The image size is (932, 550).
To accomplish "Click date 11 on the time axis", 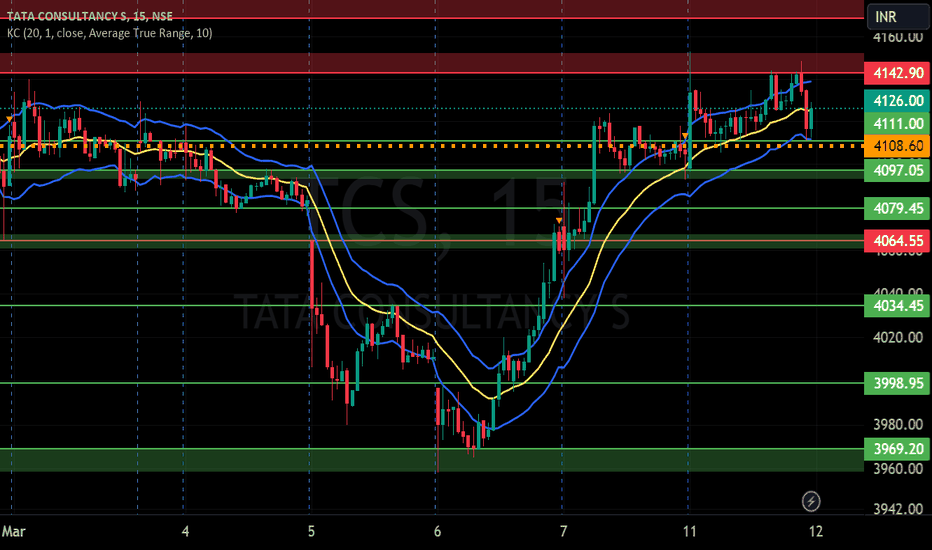I will [x=689, y=531].
